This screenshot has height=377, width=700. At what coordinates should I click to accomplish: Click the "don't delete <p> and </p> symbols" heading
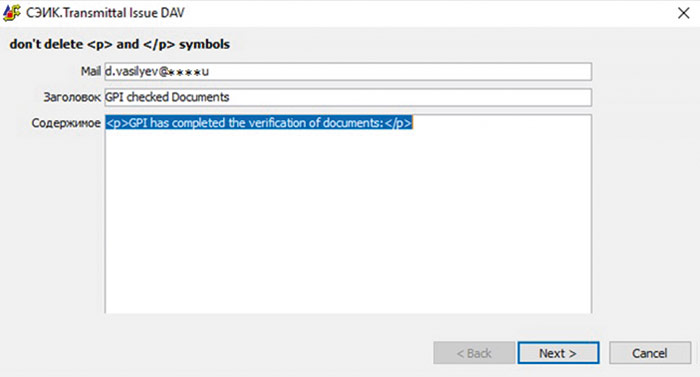click(120, 44)
